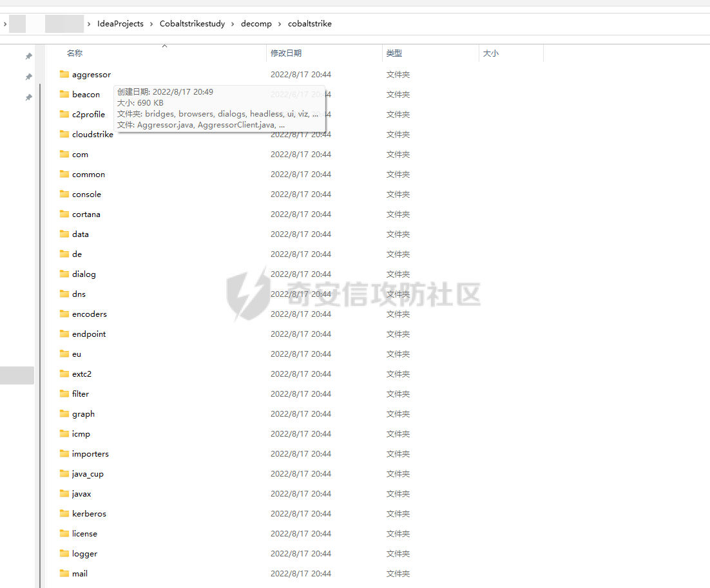Click the javax folder icon
The image size is (710, 588).
64,493
